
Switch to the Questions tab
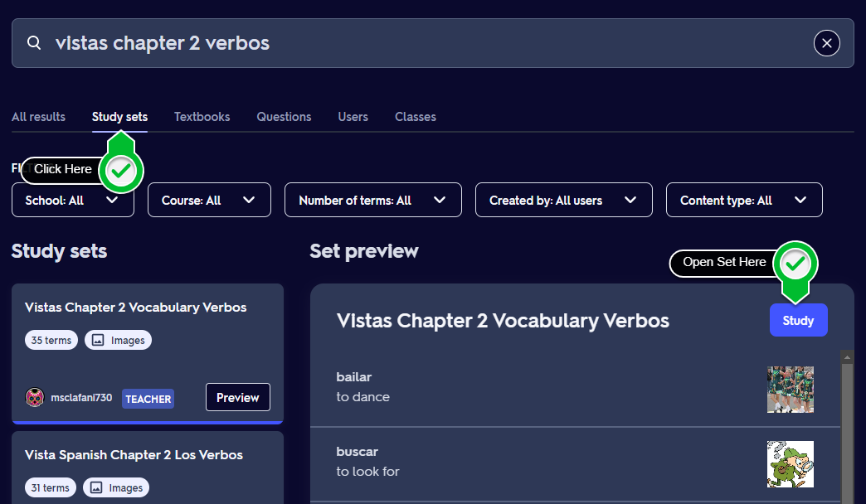(284, 117)
